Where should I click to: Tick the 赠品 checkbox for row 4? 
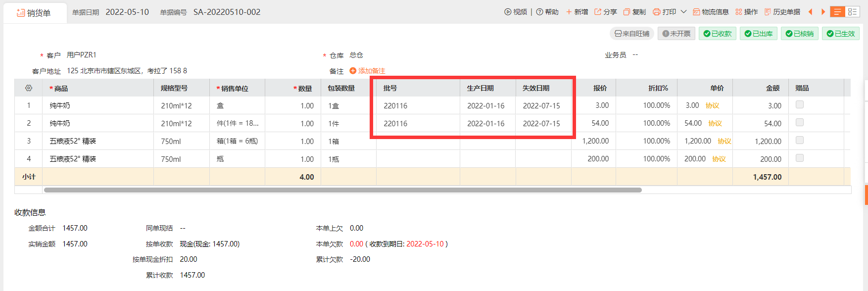click(x=799, y=158)
